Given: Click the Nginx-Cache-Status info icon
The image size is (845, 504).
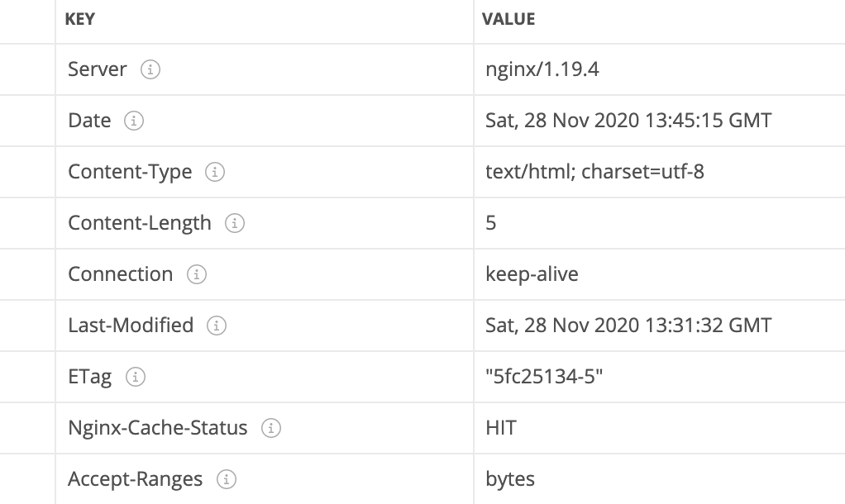Looking at the screenshot, I should tap(271, 428).
